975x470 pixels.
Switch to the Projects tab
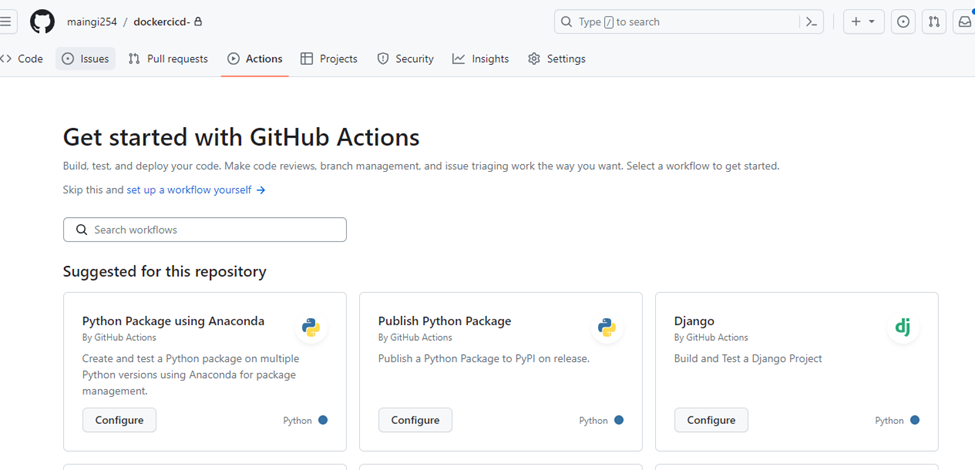coord(329,59)
